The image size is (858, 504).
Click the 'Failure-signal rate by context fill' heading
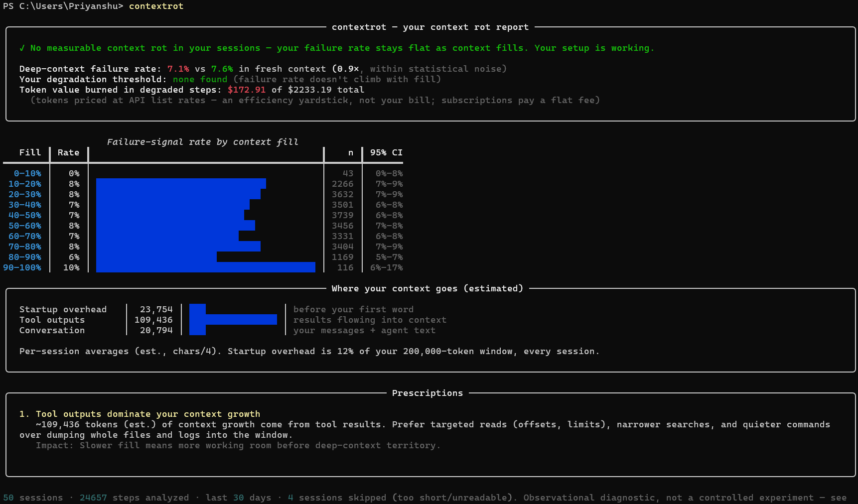[x=203, y=142]
